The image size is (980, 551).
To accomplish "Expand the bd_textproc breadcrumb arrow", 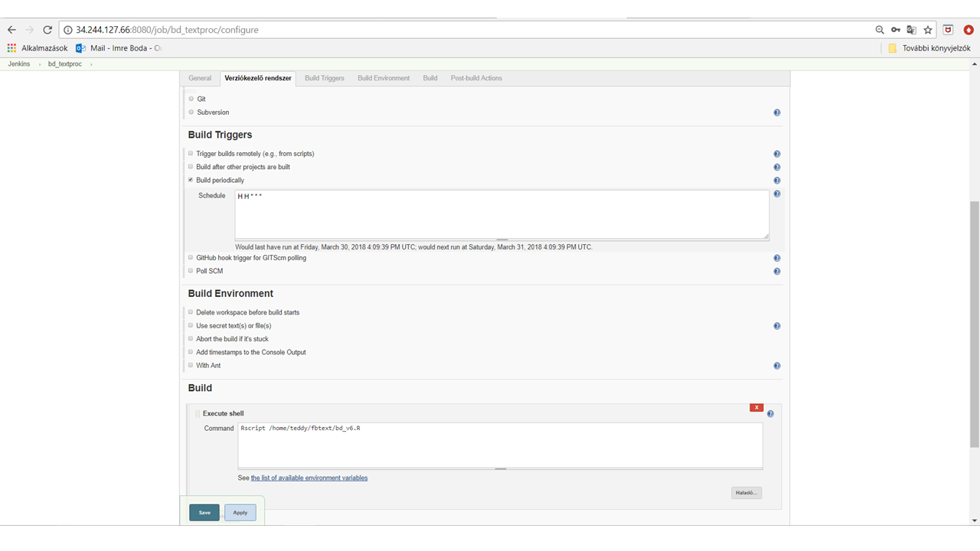I will 91,64.
